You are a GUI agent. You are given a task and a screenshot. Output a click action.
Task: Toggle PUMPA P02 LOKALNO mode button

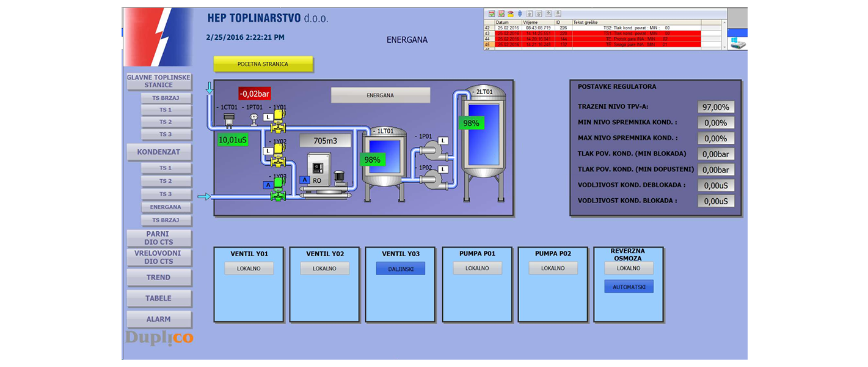tap(553, 269)
